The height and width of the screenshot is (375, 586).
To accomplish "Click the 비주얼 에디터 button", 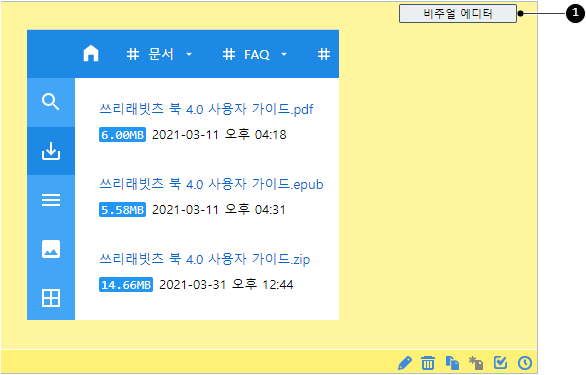I will (x=458, y=14).
